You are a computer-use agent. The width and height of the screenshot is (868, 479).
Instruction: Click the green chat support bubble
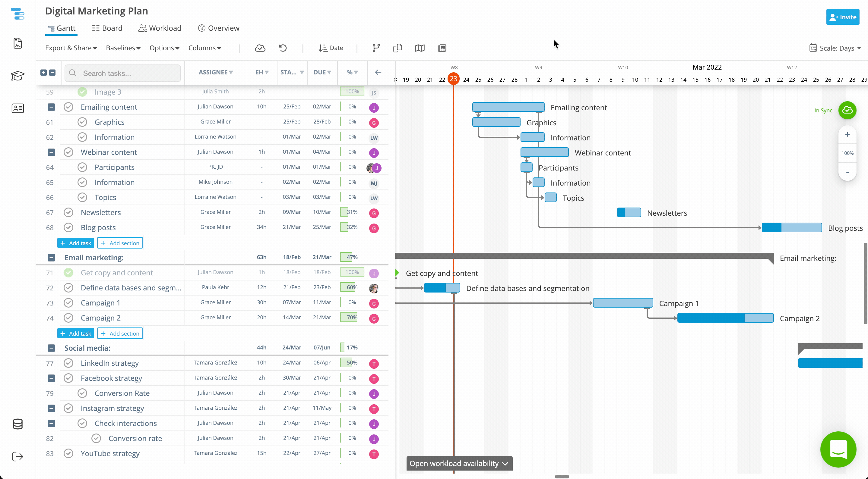point(838,449)
